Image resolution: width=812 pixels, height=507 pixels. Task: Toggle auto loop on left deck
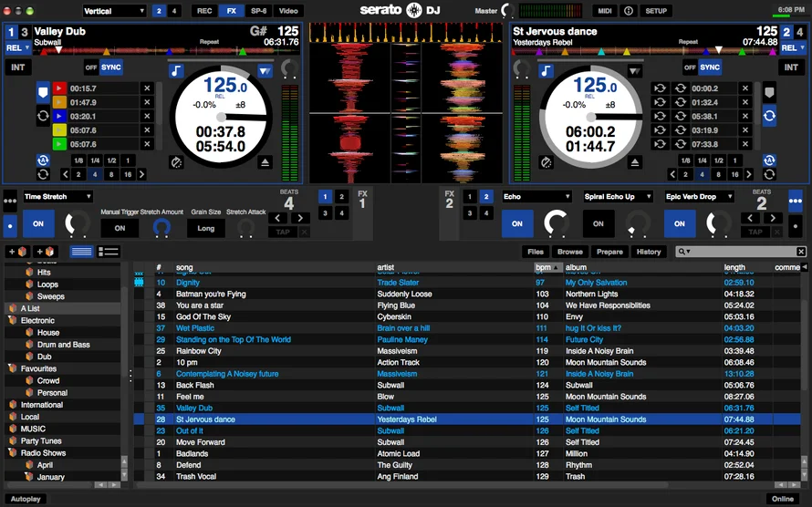click(43, 160)
